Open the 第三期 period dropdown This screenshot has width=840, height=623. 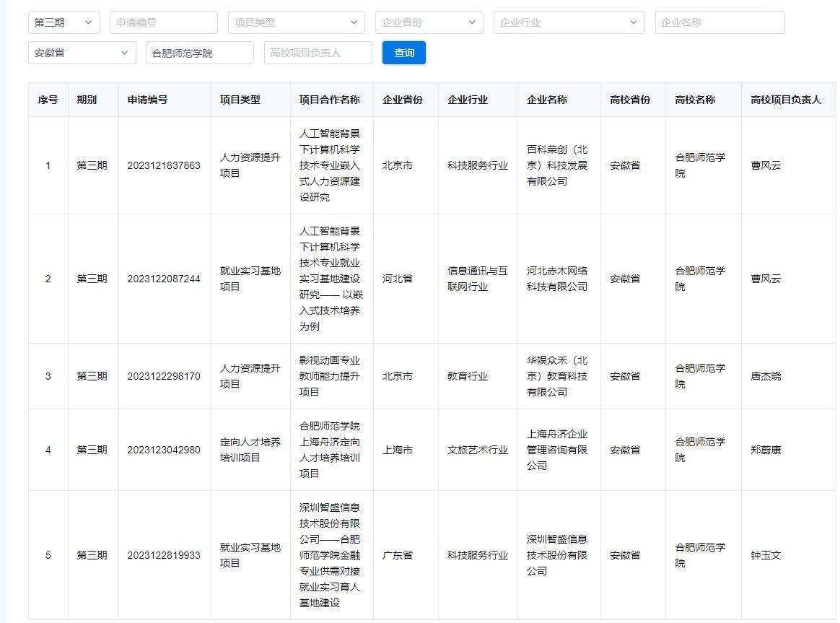[64, 22]
